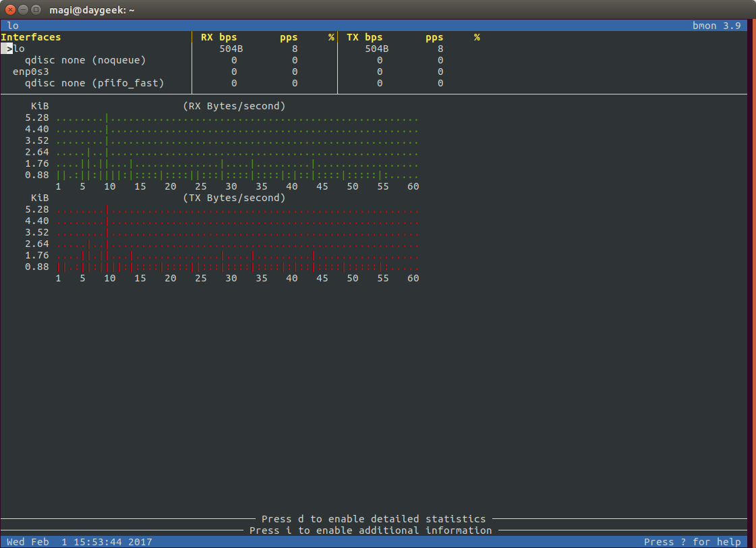
Task: Maximize the magi@daygeek terminal window
Action: click(x=36, y=9)
